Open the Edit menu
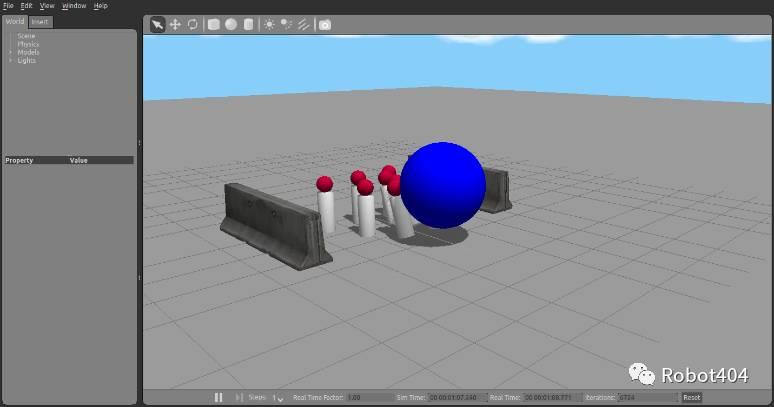The width and height of the screenshot is (774, 407). pos(26,6)
